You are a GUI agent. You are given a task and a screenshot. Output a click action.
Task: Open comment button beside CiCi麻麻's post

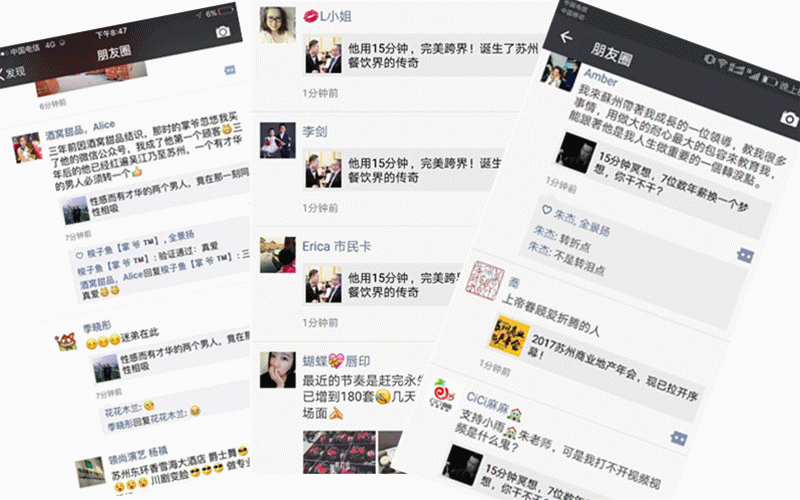tap(678, 438)
